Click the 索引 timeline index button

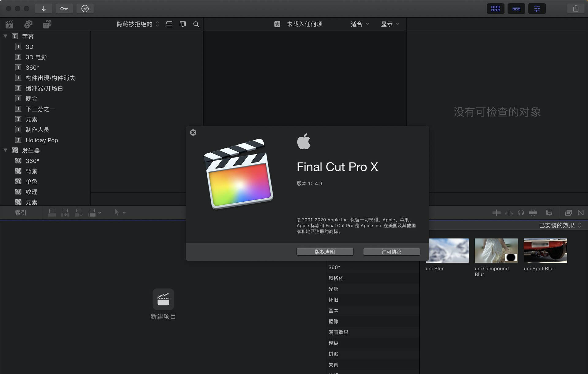point(21,213)
